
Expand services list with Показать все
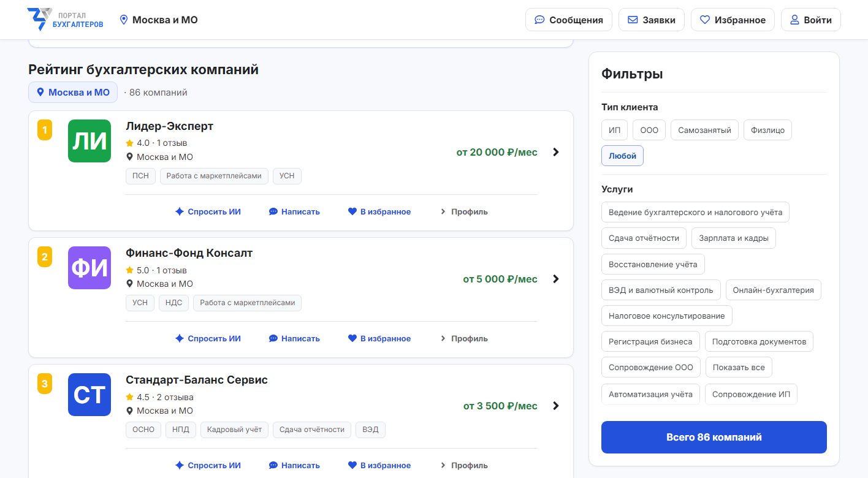pyautogui.click(x=739, y=367)
